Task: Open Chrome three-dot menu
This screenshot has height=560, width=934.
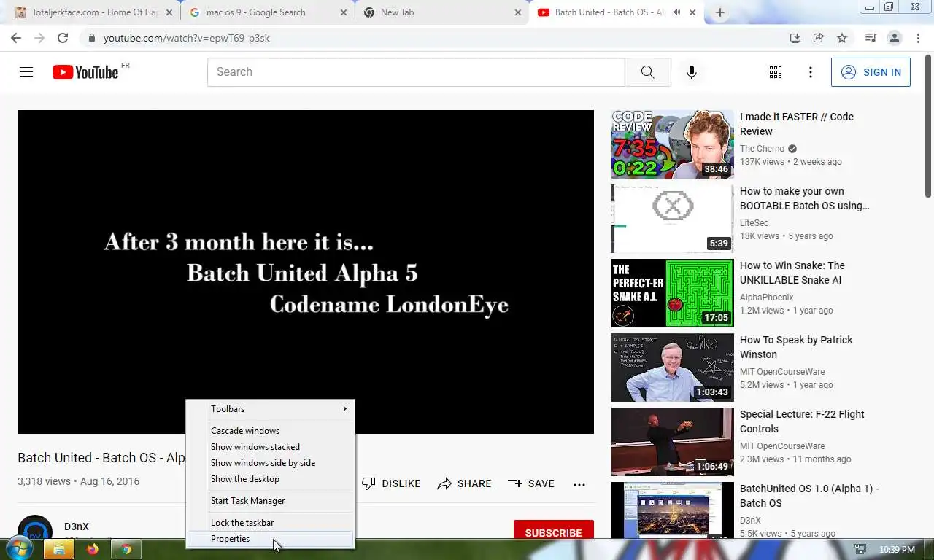Action: tap(917, 38)
